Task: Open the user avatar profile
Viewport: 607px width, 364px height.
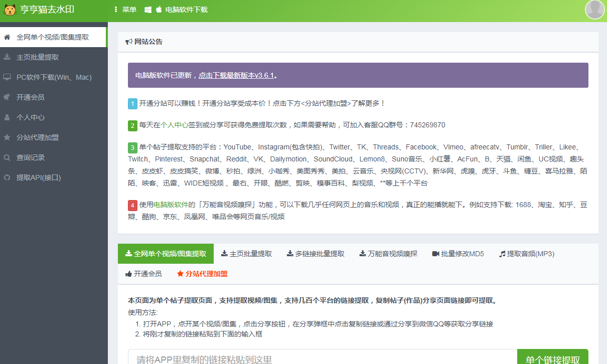Action: point(594,10)
